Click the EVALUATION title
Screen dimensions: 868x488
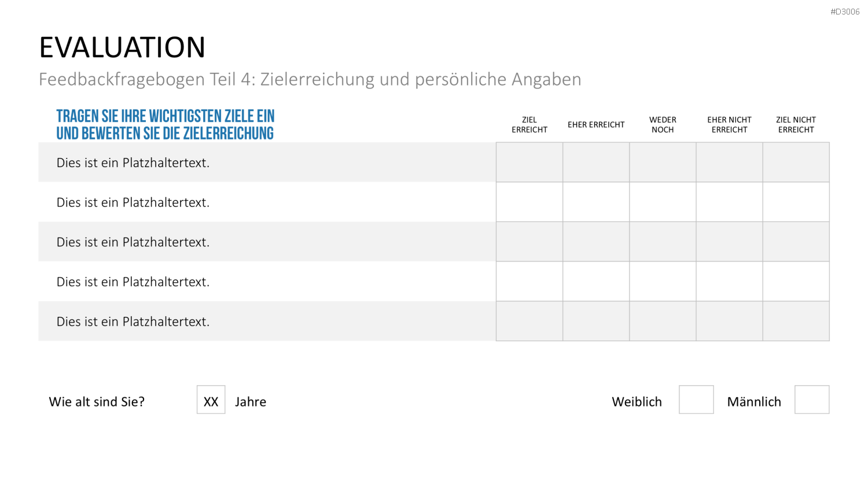122,47
